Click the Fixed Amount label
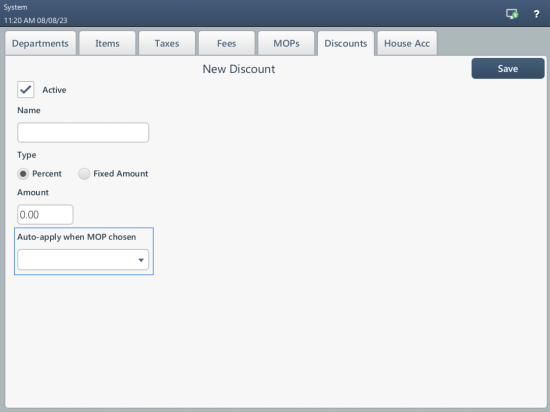550x412 pixels. coord(121,174)
